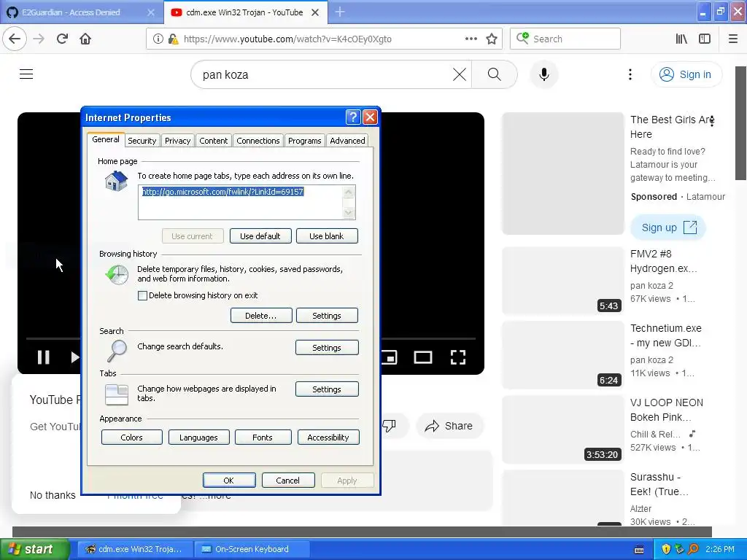The image size is (747, 560).
Task: Clear the YouTube search text with X
Action: pyautogui.click(x=460, y=74)
